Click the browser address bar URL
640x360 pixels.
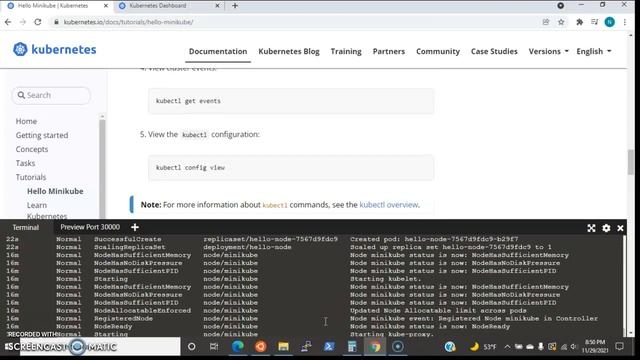128,22
